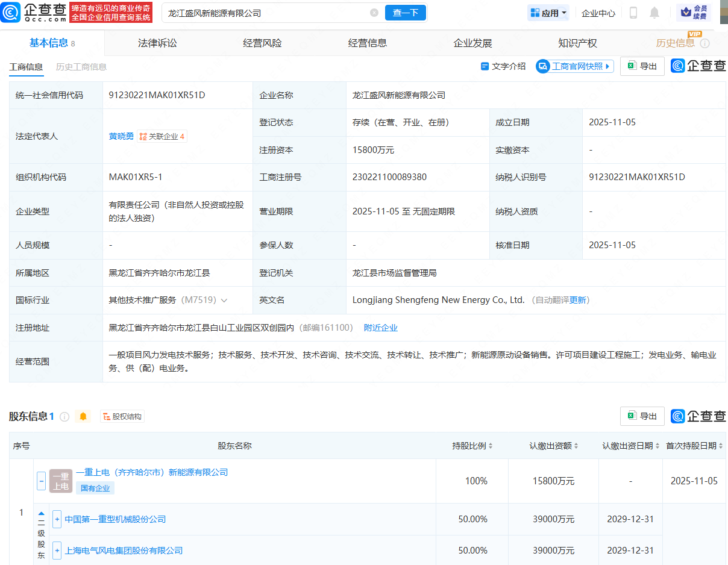
Task: Open the mobile phone app icon
Action: tap(633, 13)
